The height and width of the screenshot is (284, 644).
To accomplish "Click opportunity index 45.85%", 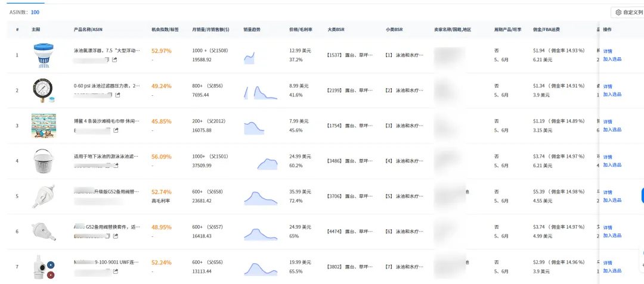I will coord(162,121).
